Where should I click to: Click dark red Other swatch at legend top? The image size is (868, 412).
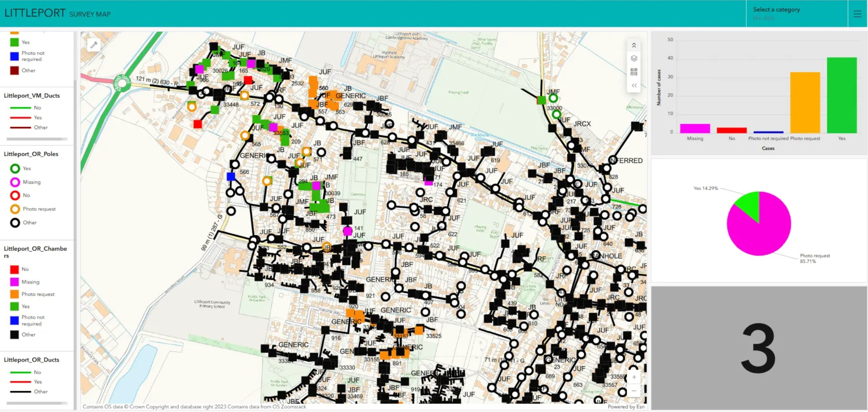(14, 71)
